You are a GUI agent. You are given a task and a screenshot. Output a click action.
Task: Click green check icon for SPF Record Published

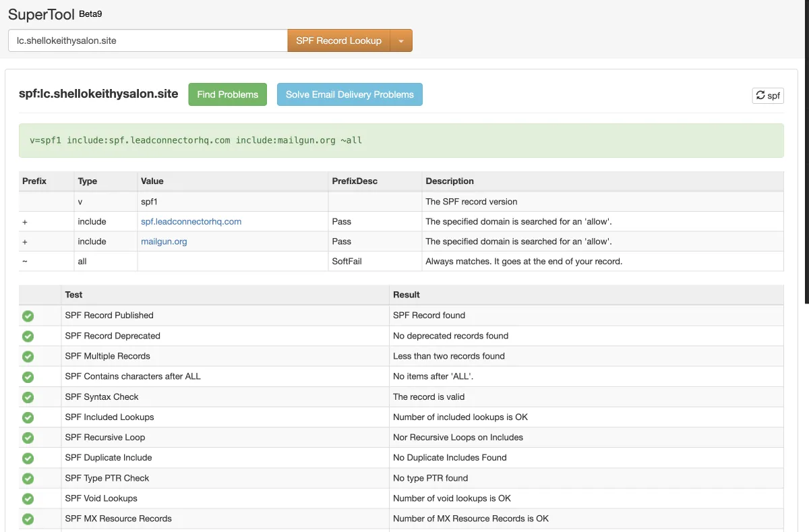point(28,316)
